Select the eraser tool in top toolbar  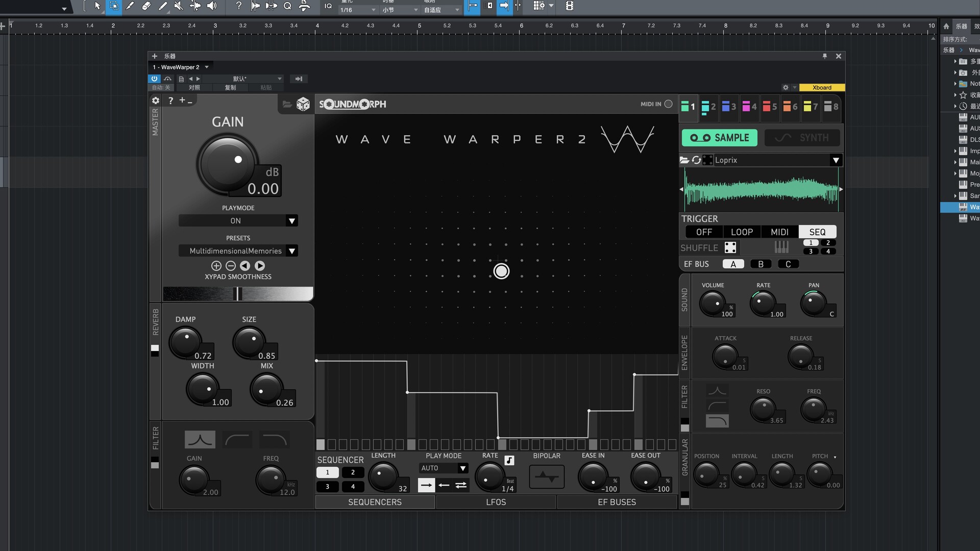[x=146, y=6]
